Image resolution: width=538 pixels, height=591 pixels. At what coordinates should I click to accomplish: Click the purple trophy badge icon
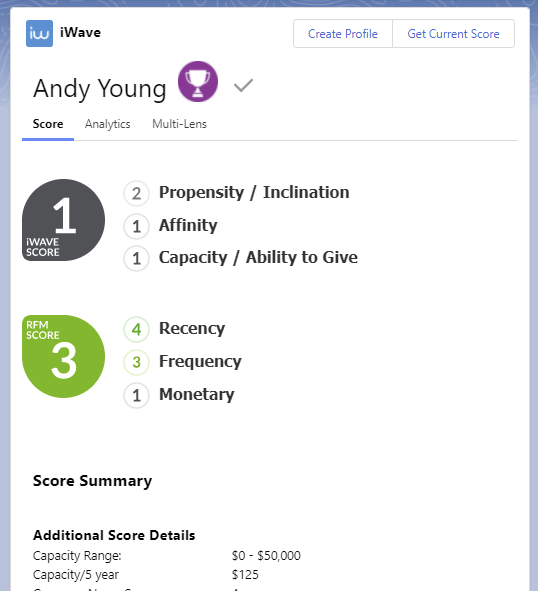click(198, 81)
